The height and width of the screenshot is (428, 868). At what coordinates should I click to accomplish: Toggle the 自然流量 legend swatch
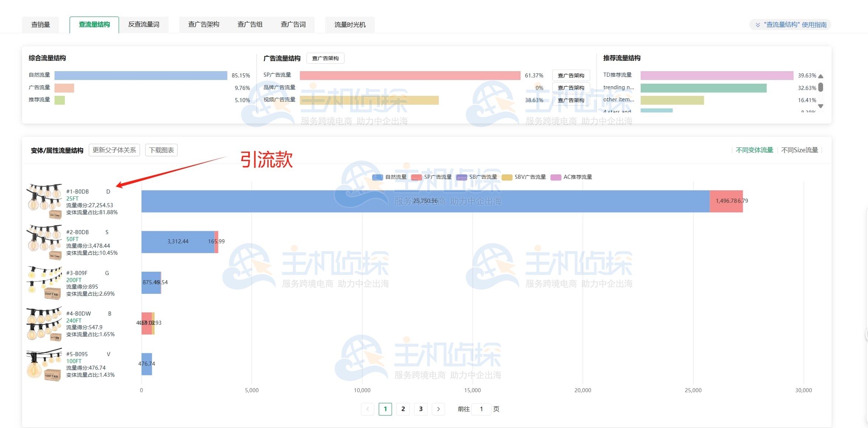(377, 177)
